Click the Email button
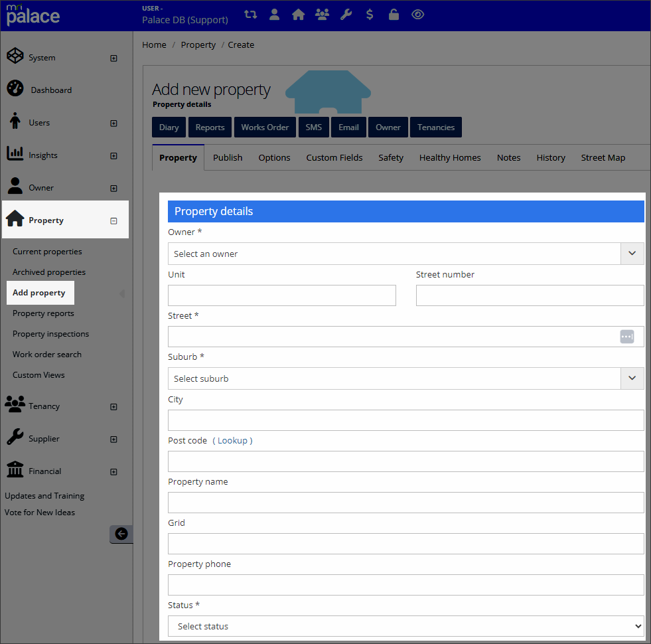651x644 pixels. [x=349, y=127]
